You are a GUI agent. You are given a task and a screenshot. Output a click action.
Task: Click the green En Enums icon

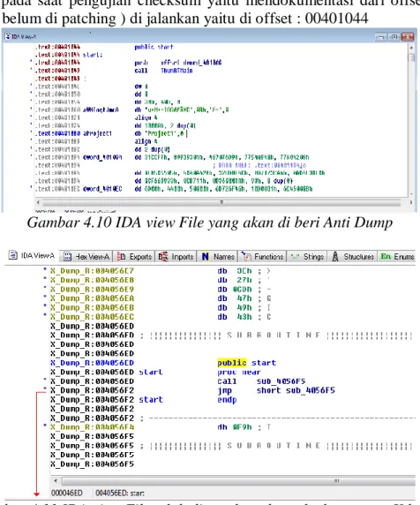[x=386, y=256]
